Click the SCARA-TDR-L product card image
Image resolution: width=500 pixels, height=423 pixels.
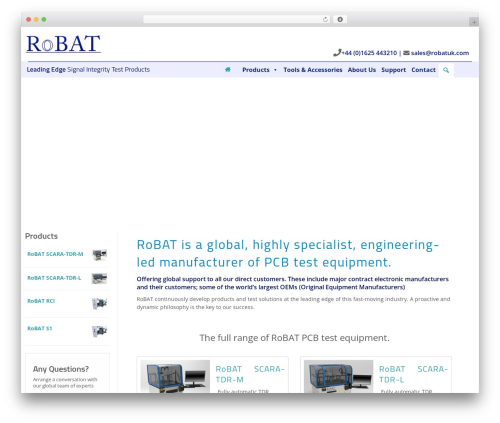pos(339,376)
